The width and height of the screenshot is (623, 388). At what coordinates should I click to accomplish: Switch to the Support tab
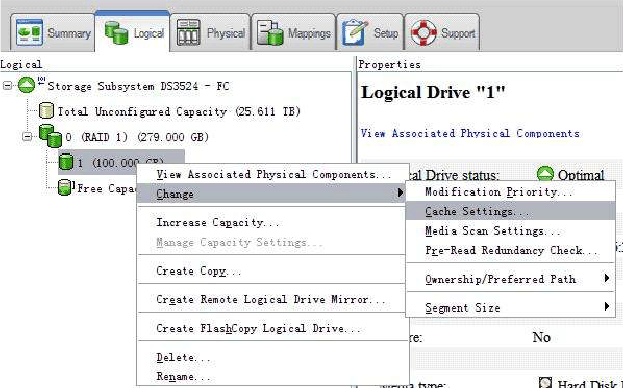[442, 33]
